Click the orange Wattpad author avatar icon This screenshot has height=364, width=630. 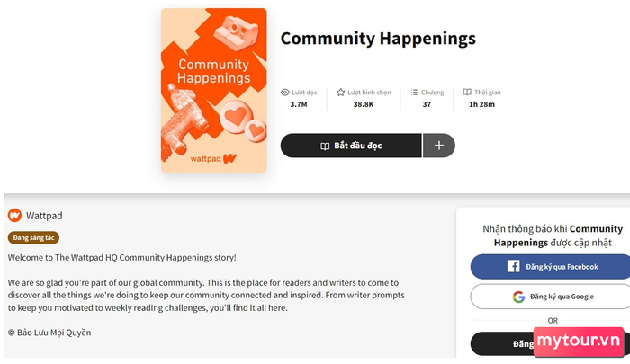[x=15, y=216]
